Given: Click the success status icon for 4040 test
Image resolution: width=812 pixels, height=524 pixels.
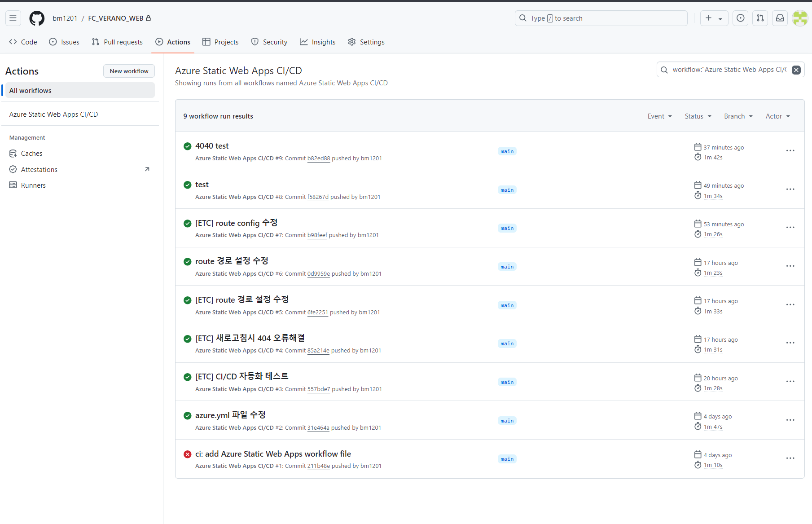Looking at the screenshot, I should (188, 146).
